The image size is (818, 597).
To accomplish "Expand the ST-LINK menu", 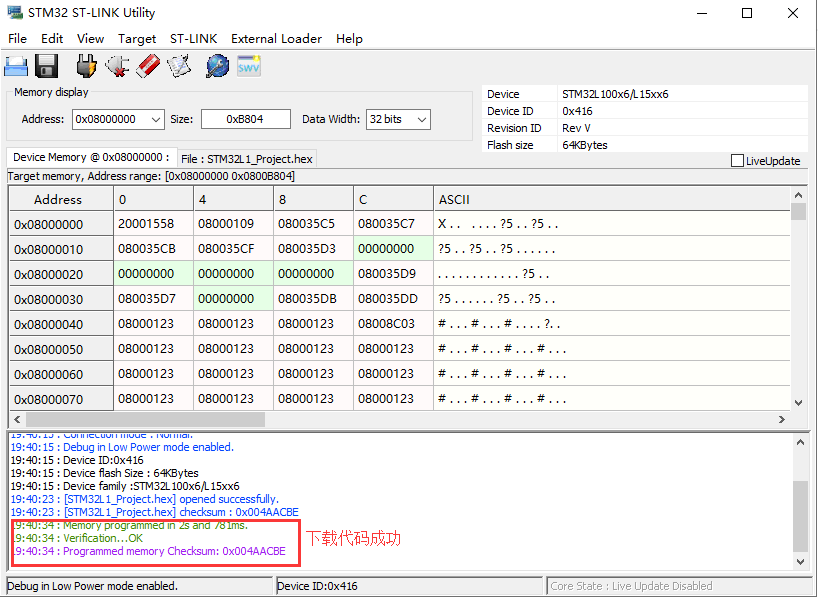I will pos(193,39).
